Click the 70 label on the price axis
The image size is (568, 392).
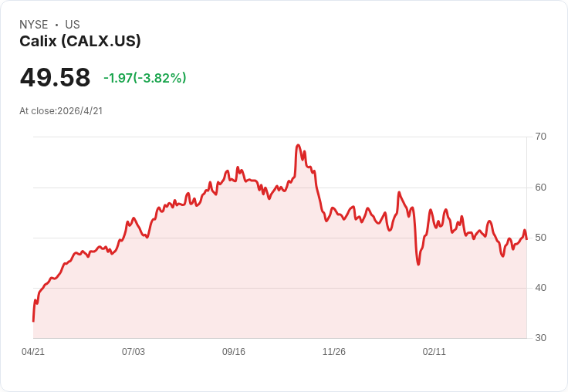coord(541,137)
